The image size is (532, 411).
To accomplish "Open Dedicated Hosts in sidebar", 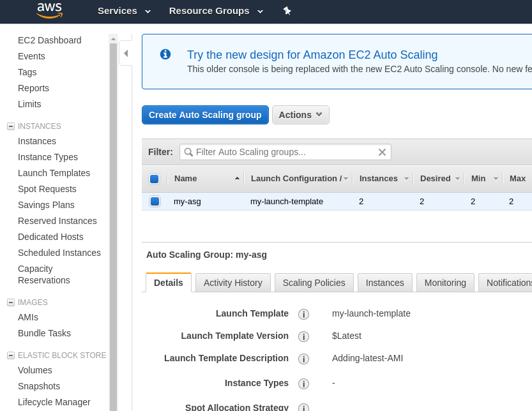I will [50, 237].
